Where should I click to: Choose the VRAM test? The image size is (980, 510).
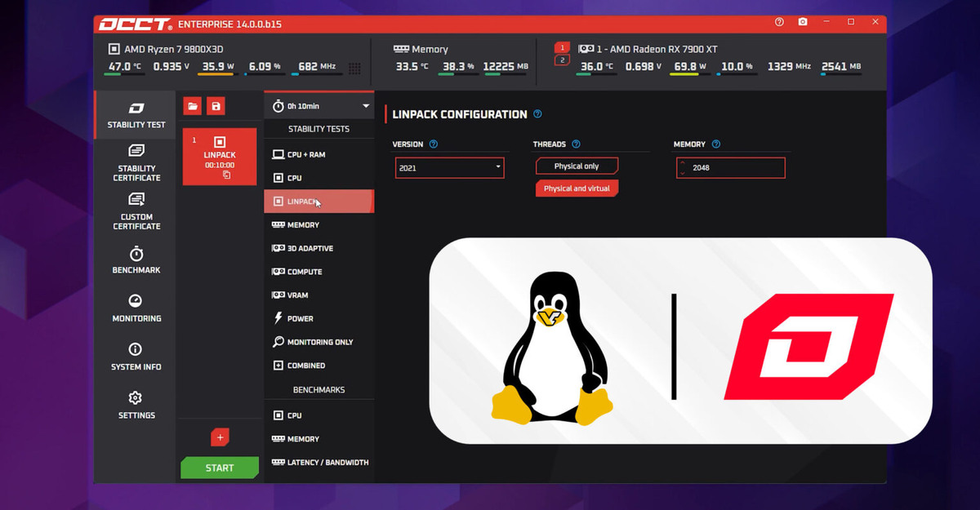(x=318, y=295)
